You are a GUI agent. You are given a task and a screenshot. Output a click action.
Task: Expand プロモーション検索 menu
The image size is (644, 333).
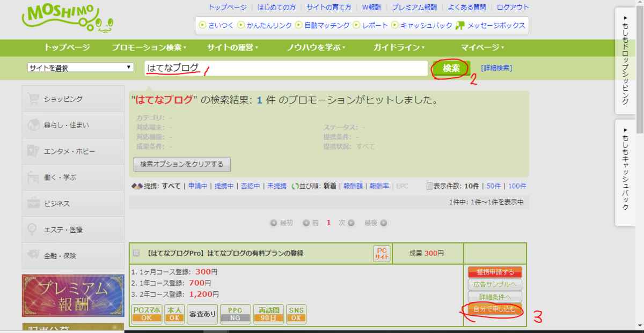pyautogui.click(x=149, y=47)
